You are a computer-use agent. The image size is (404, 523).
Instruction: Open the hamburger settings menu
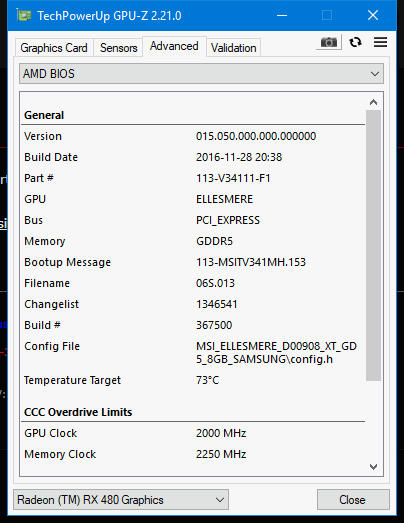[x=380, y=42]
